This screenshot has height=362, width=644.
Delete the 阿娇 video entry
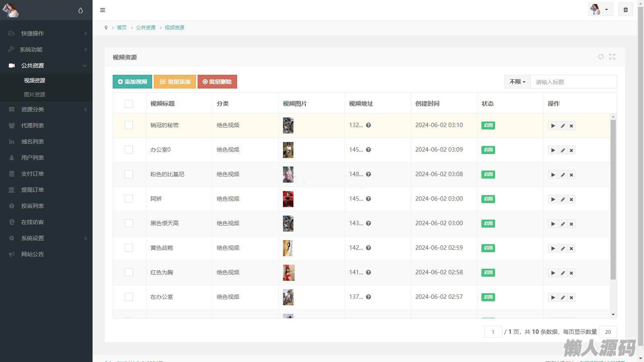(x=571, y=200)
